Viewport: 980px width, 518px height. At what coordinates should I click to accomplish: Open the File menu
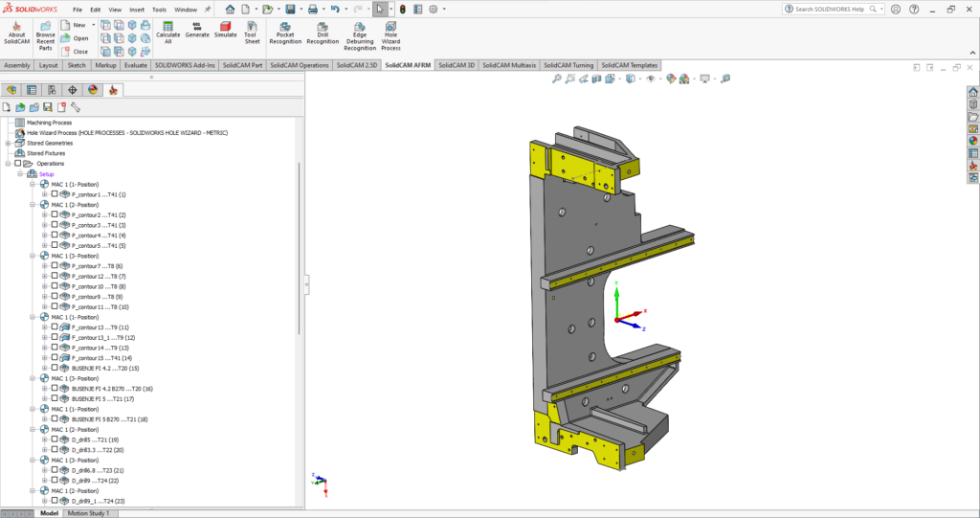[78, 10]
